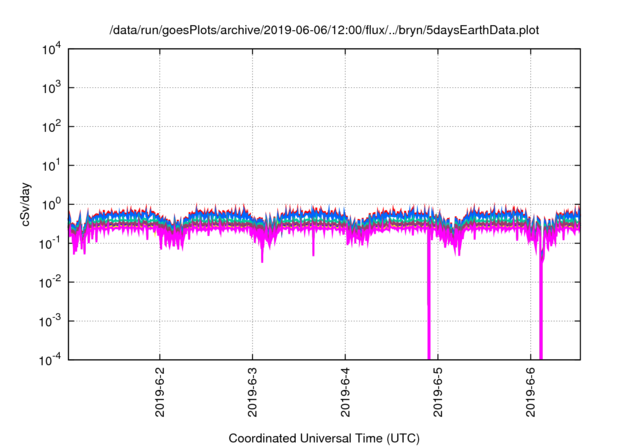
Task: Click the plot title file path
Action: [x=324, y=30]
